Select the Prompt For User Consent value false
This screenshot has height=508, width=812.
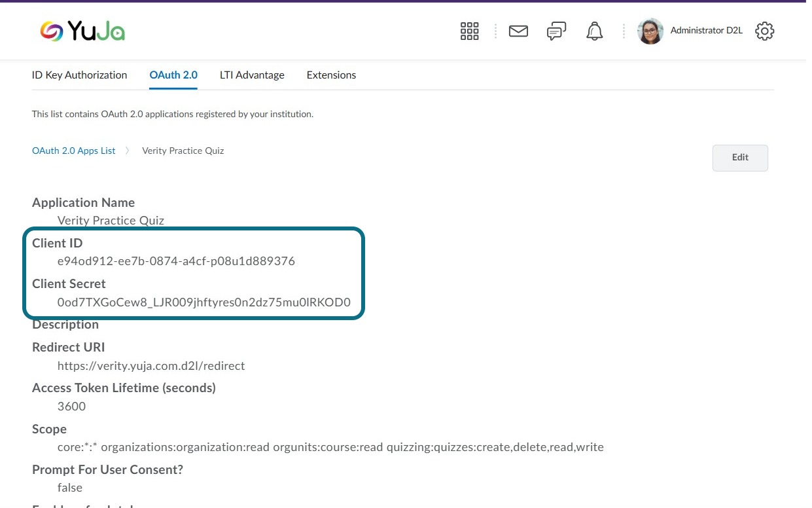70,488
